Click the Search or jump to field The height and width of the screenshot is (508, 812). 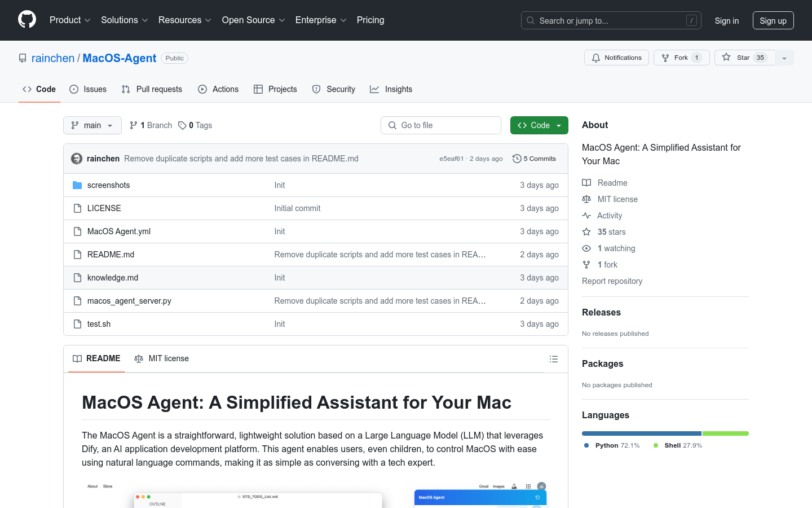pyautogui.click(x=611, y=20)
